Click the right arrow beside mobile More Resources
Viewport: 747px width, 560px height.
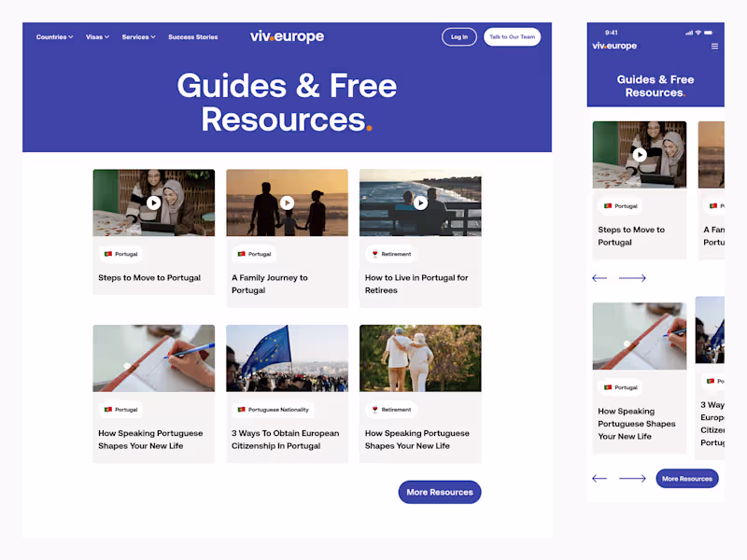(x=632, y=479)
